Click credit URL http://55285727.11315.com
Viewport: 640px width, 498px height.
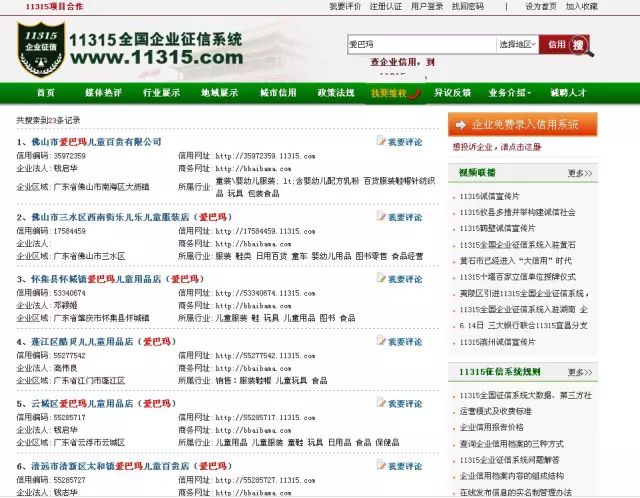pos(265,480)
